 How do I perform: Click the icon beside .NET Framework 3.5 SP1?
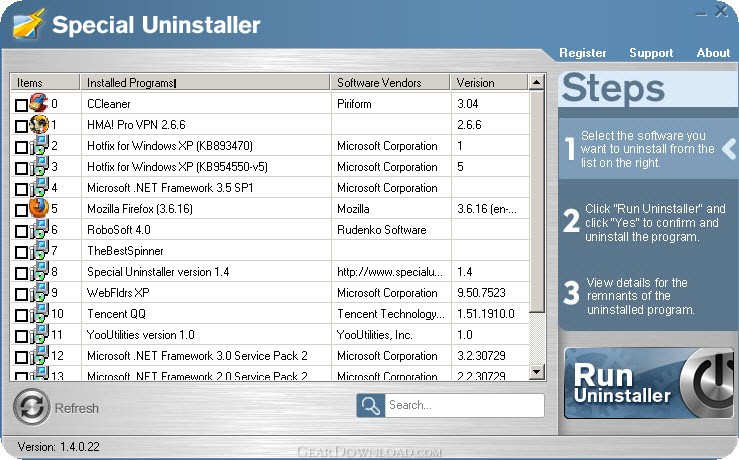(x=39, y=187)
